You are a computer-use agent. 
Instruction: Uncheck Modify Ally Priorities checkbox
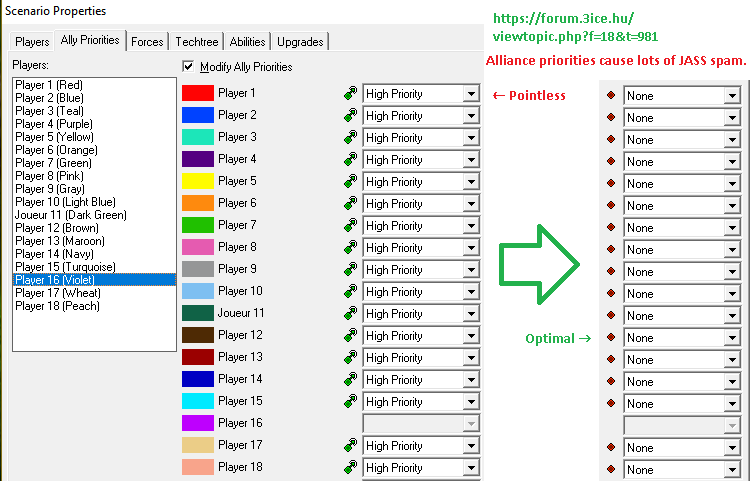pyautogui.click(x=189, y=66)
